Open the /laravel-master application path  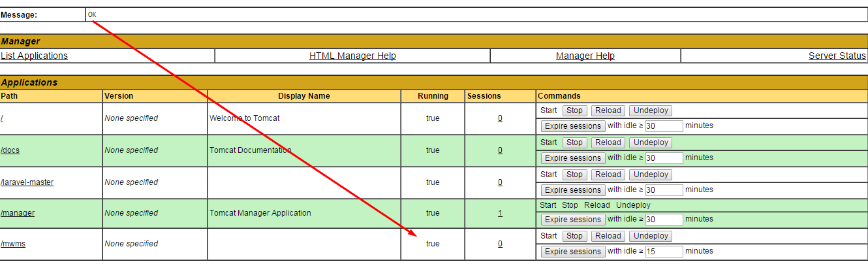point(27,182)
